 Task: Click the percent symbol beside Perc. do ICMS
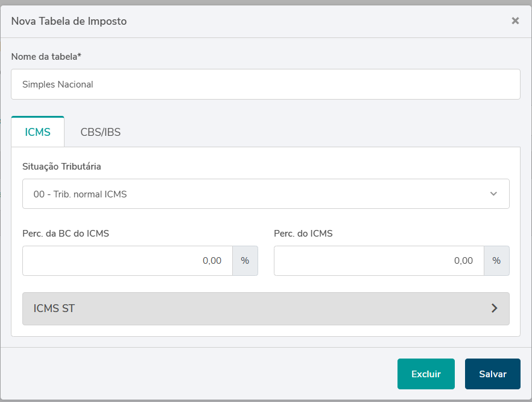(x=496, y=261)
